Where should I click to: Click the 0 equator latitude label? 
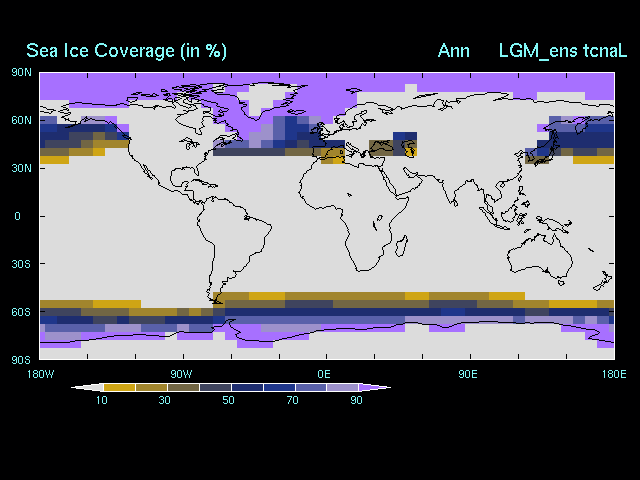tap(16, 216)
